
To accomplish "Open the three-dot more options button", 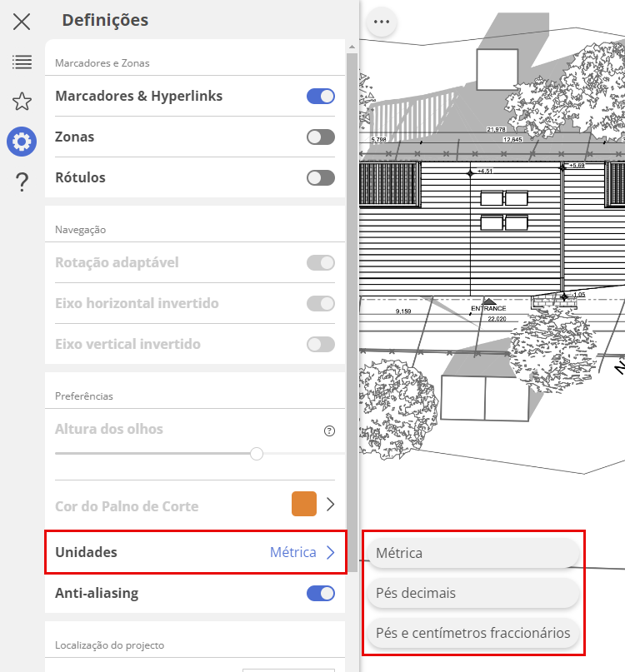I will 382,22.
